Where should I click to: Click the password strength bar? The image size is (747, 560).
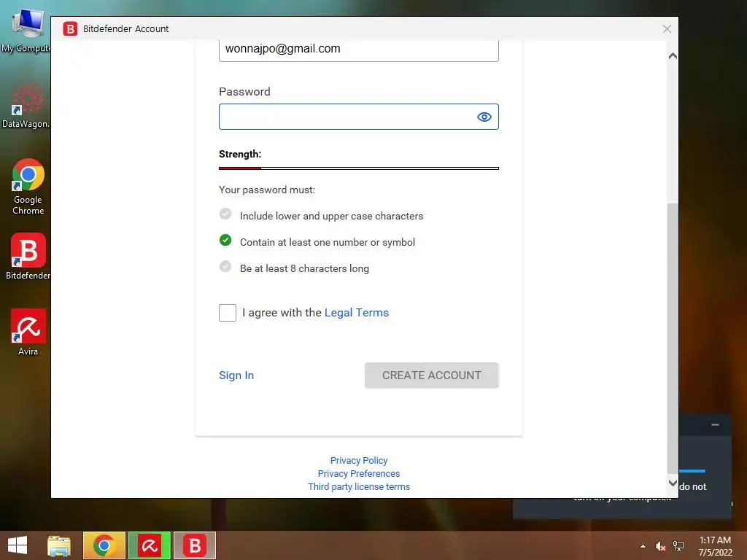pos(359,168)
